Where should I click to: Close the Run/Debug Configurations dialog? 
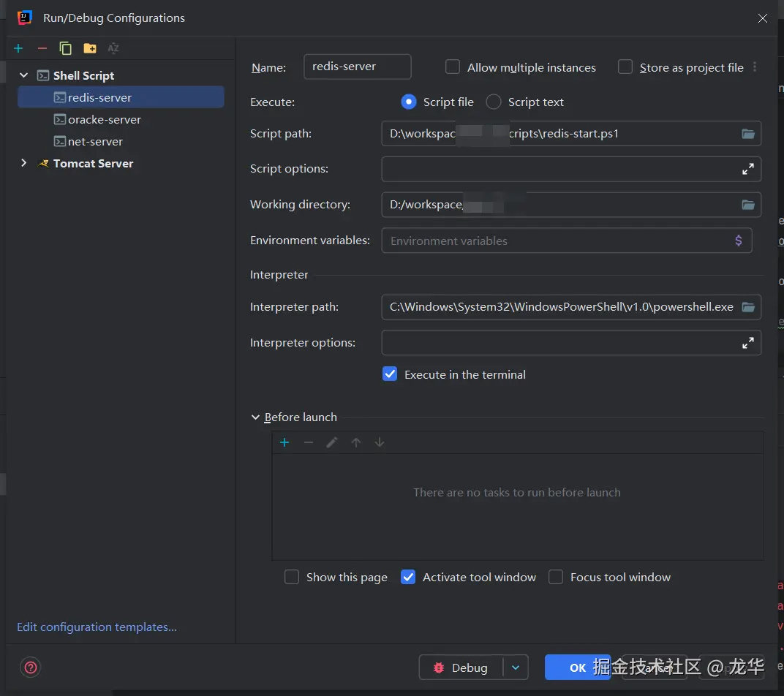coord(763,18)
